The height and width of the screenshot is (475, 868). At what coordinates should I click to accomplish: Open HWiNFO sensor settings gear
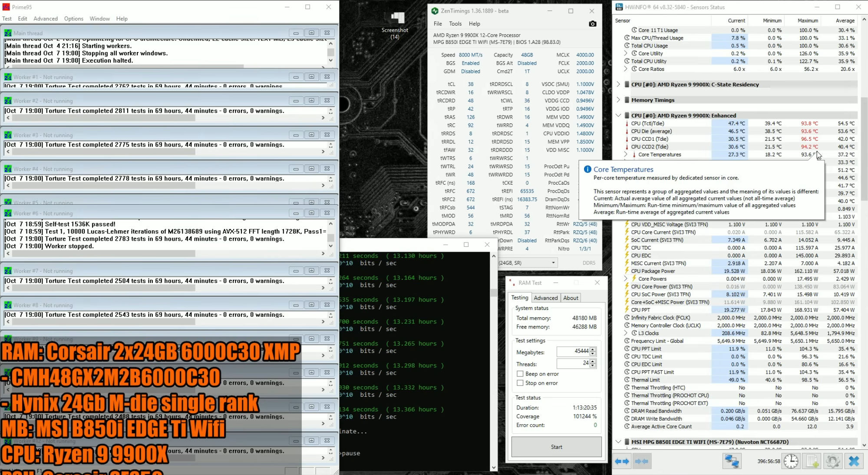pos(832,461)
